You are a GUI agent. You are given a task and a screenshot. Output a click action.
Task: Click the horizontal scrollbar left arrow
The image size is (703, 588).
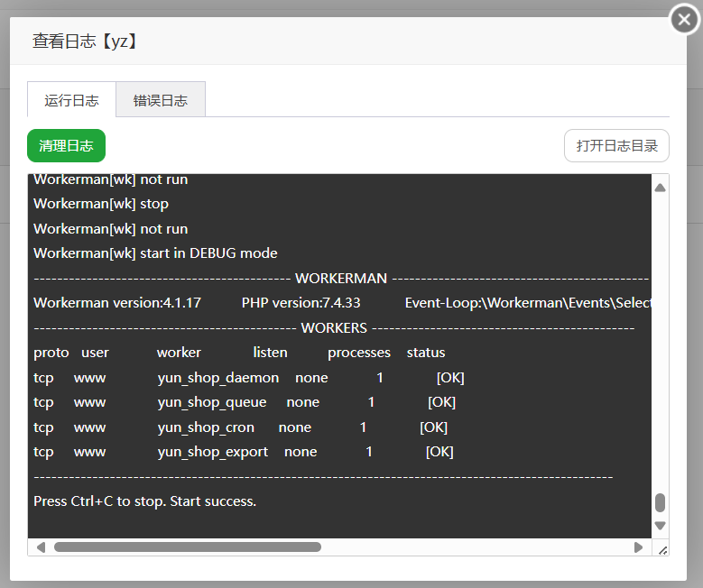pos(40,547)
